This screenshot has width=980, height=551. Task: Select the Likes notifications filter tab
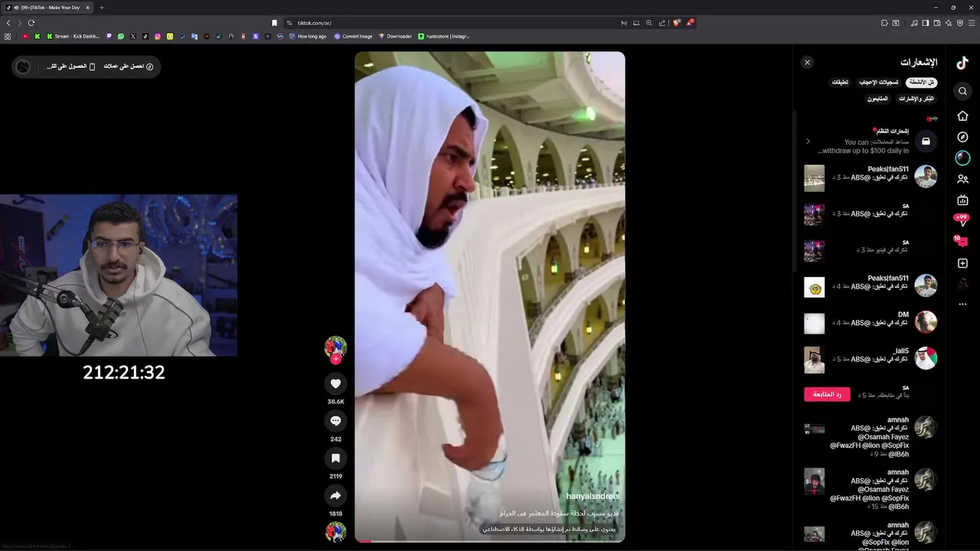[878, 82]
